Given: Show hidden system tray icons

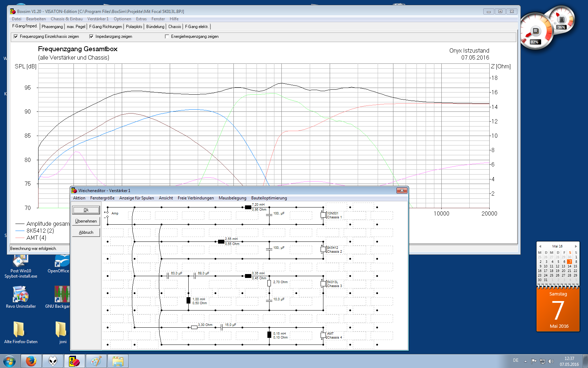Looking at the screenshot, I should (525, 361).
